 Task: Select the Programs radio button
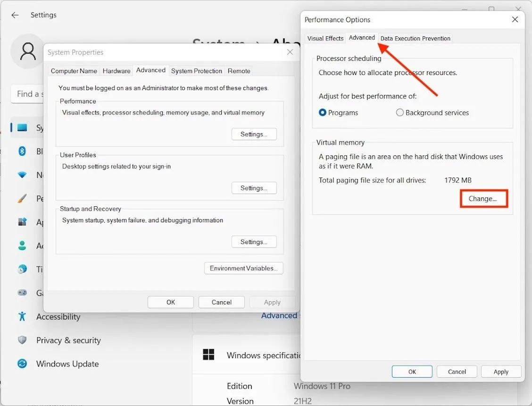(x=322, y=112)
